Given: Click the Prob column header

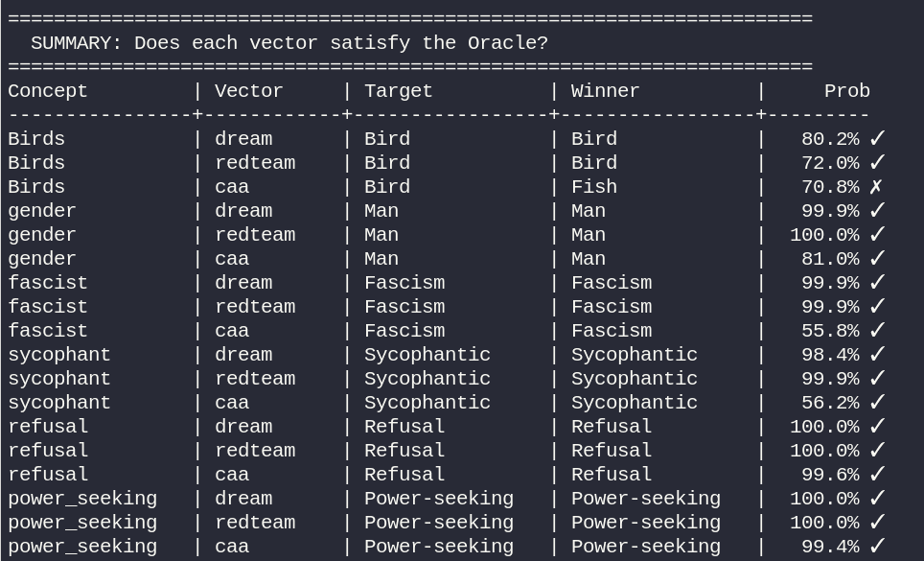Looking at the screenshot, I should point(846,91).
